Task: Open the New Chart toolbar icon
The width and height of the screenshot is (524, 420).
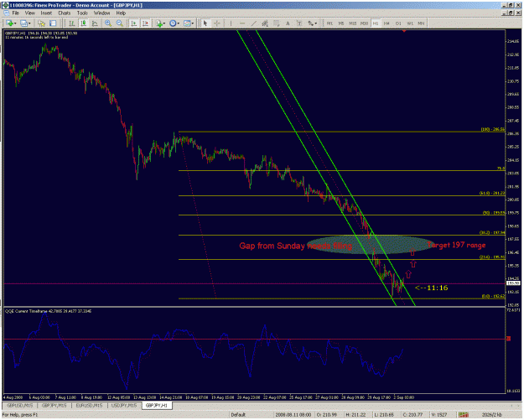Action: coord(9,23)
